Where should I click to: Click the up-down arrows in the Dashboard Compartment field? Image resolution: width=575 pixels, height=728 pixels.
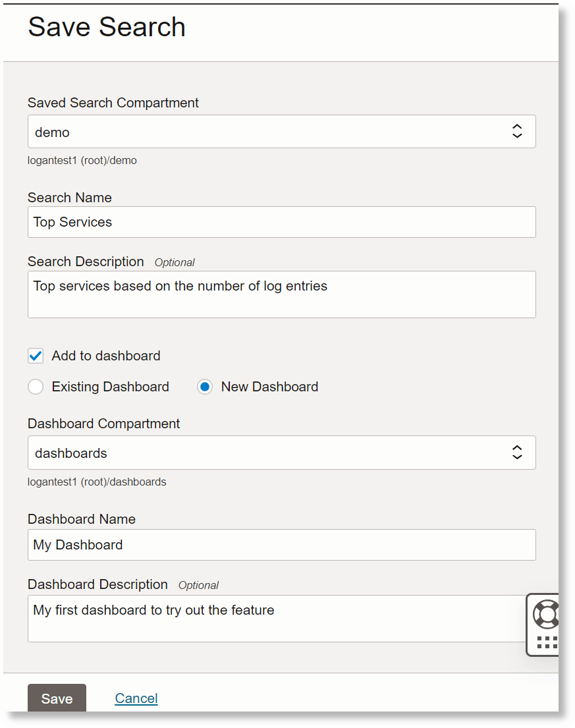(x=517, y=452)
